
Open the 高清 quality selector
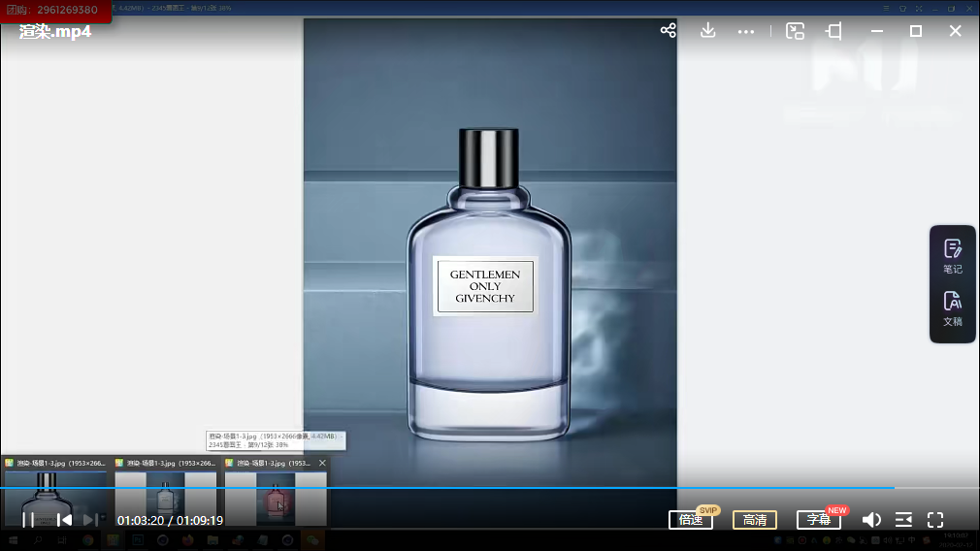pos(754,520)
